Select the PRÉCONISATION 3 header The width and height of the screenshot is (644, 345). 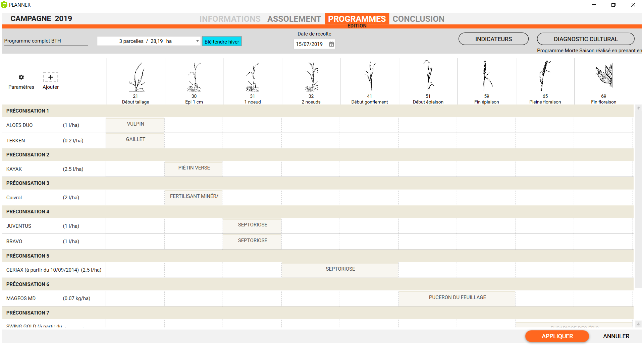(x=318, y=183)
